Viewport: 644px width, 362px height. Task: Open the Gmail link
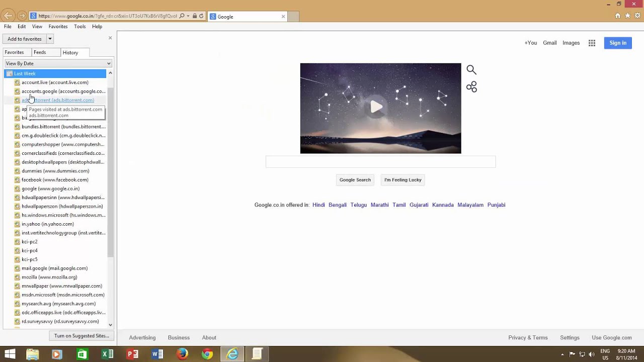coord(550,43)
